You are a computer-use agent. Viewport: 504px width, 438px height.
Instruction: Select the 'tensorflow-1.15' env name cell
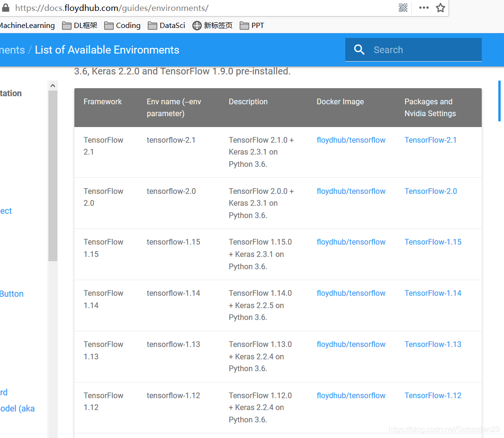[173, 242]
